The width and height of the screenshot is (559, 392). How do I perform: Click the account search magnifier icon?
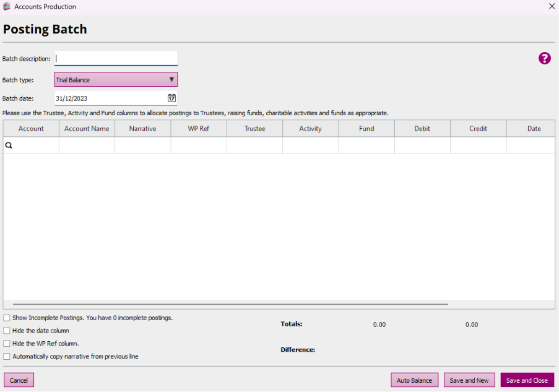point(9,146)
